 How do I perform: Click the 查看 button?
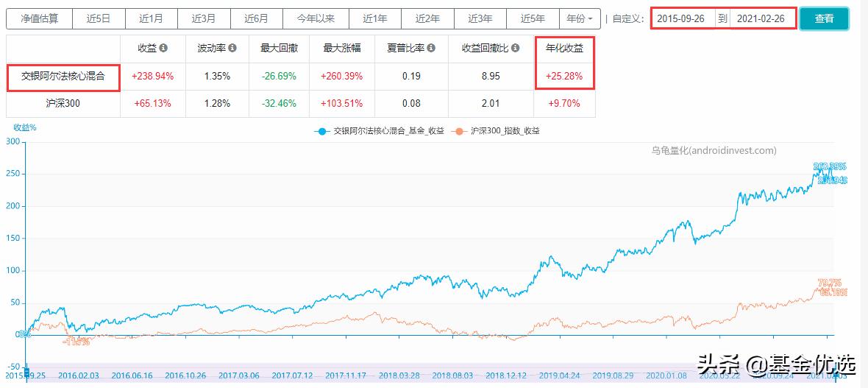click(824, 18)
